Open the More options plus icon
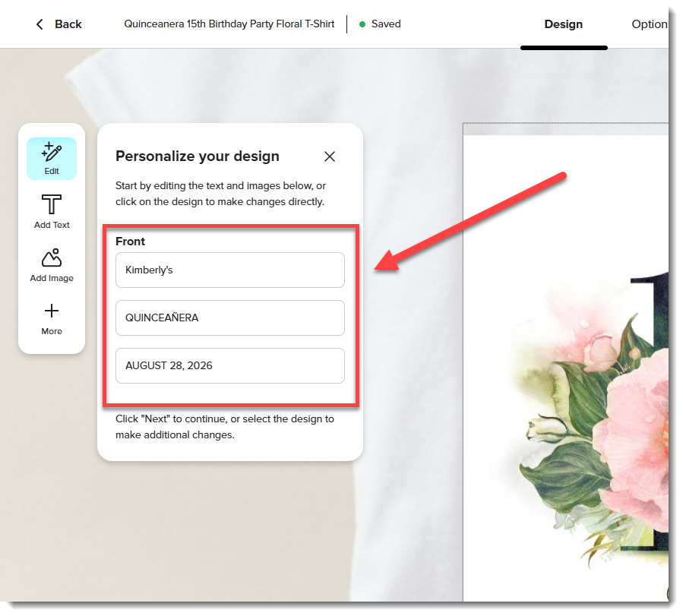 click(x=52, y=318)
